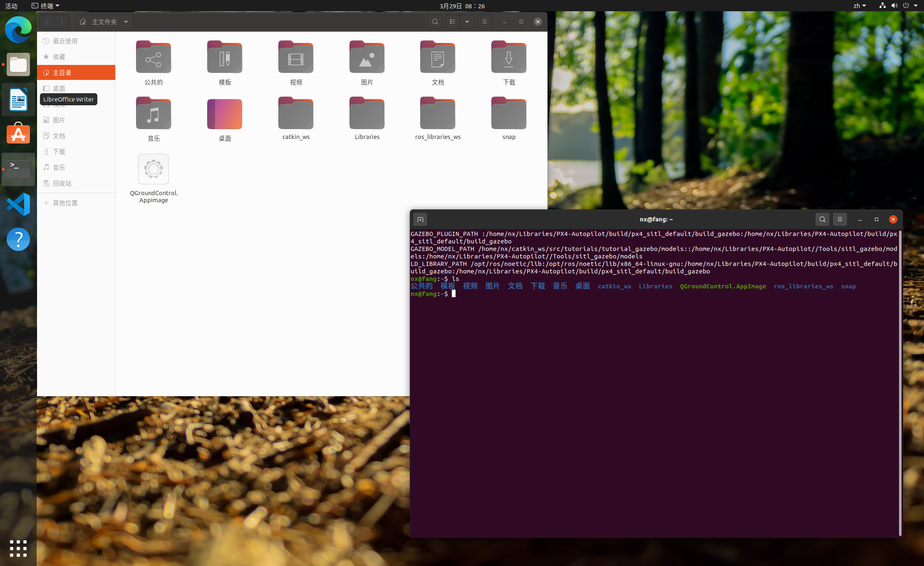Open view options dropdown in file manager
This screenshot has width=924, height=566.
(467, 22)
